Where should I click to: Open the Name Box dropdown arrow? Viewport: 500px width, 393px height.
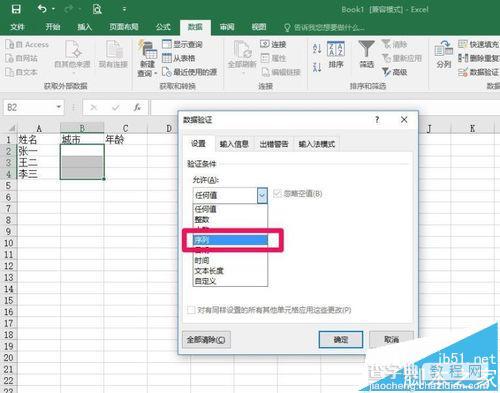(x=59, y=107)
